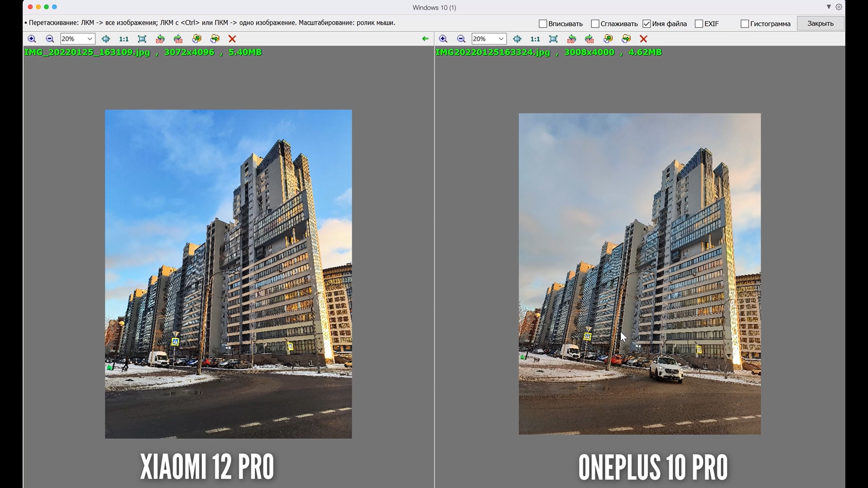Zoom out on the right image panel
The width and height of the screenshot is (868, 488).
click(x=461, y=39)
